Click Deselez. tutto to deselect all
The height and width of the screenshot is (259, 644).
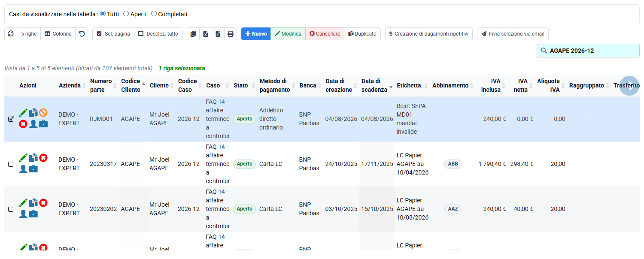[158, 34]
